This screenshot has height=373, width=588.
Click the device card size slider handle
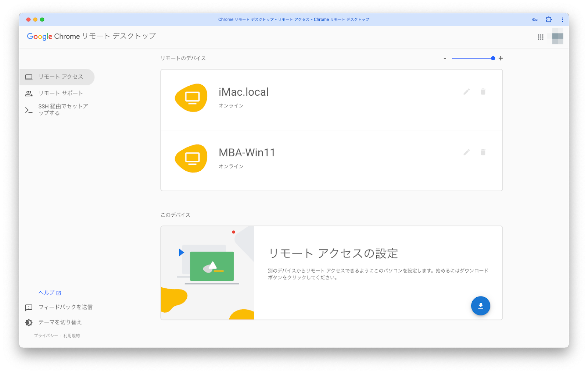point(493,58)
